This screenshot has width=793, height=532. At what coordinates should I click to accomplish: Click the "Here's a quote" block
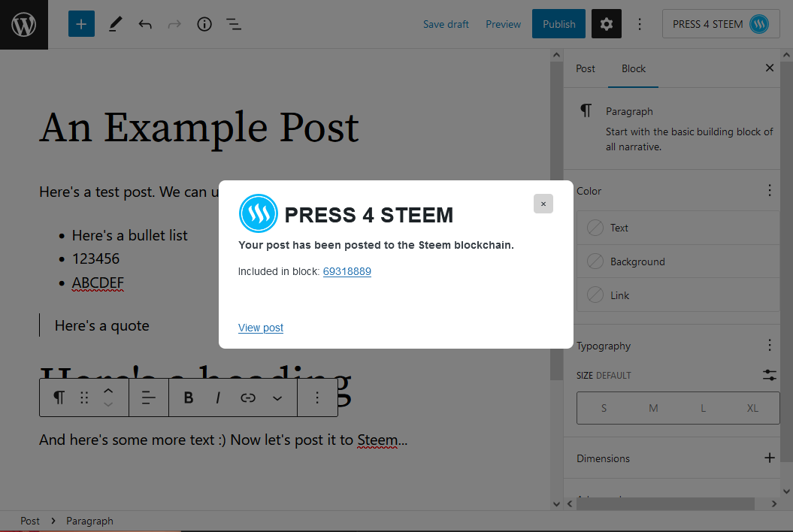(101, 325)
